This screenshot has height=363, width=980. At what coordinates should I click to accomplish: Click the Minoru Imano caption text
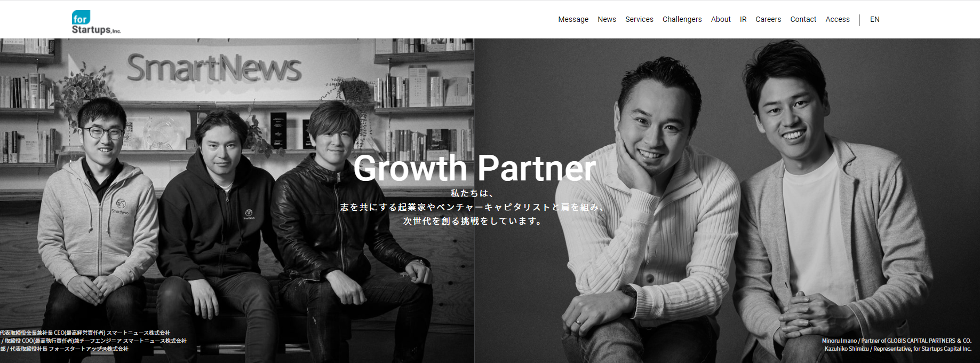897,341
